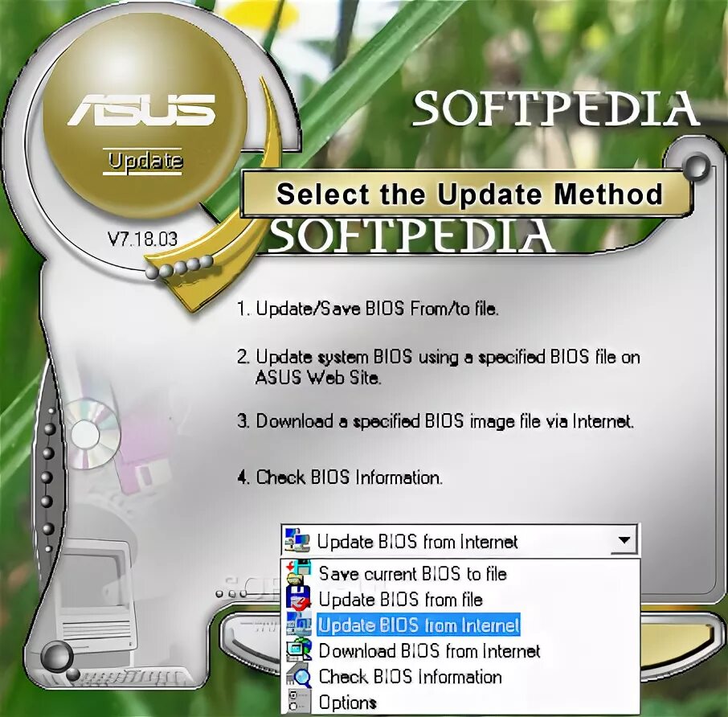Click the Update BIOS from file floppy icon
728x717 pixels.
click(x=299, y=598)
